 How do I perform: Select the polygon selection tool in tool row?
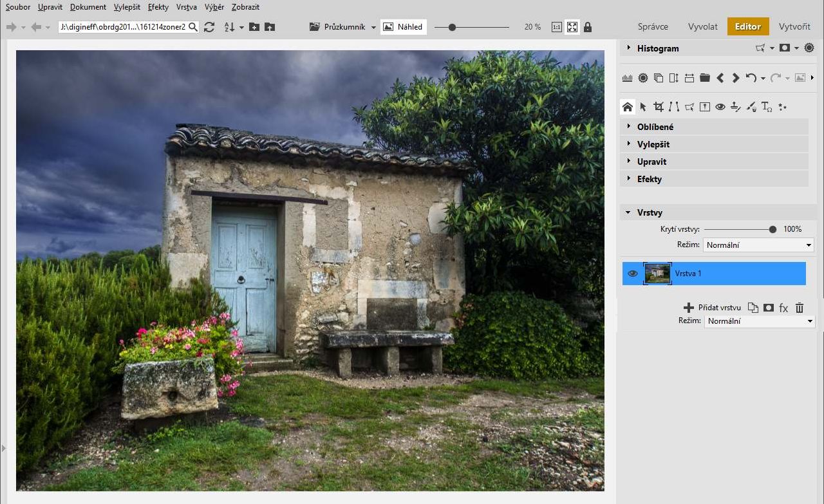(x=689, y=107)
